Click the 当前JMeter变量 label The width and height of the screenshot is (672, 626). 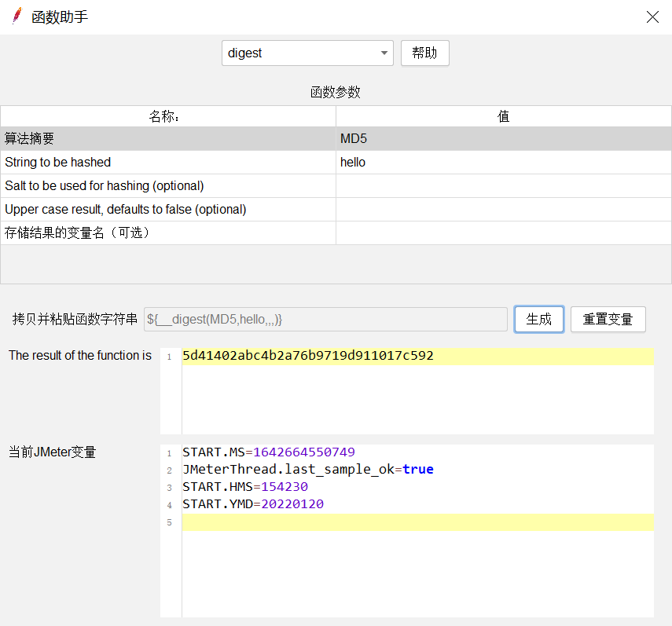tap(53, 452)
